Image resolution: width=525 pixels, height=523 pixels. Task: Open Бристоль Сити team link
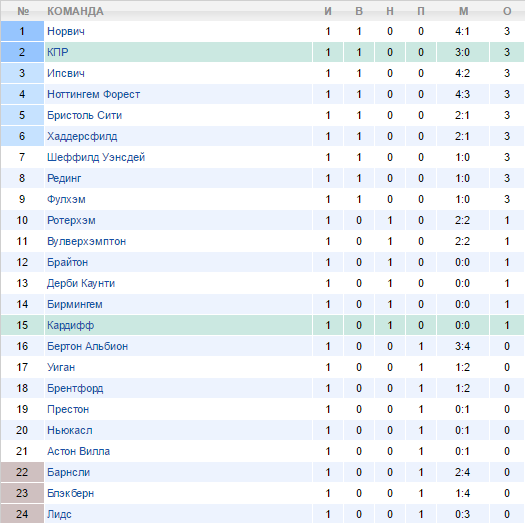point(84,115)
